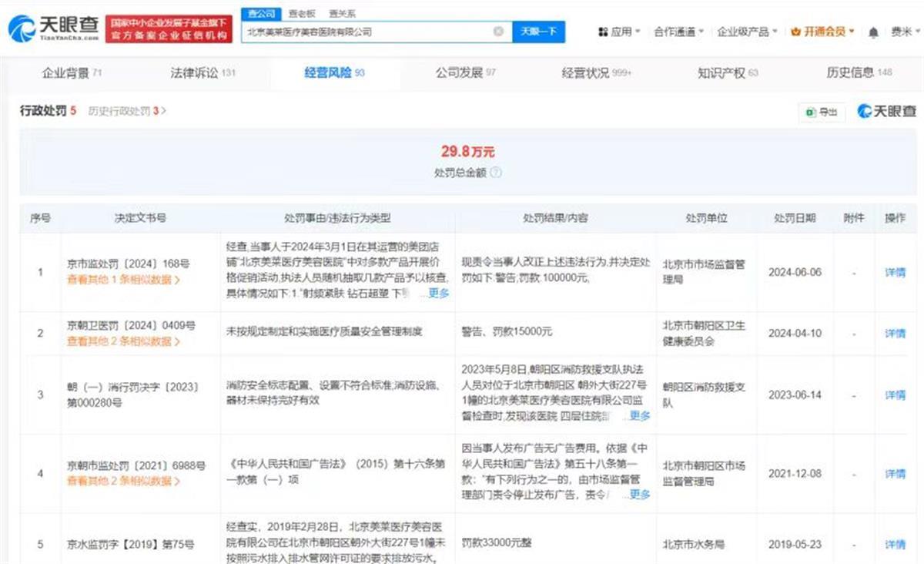View similar data for 京市监处罚〔2024〕168号

click(x=123, y=280)
